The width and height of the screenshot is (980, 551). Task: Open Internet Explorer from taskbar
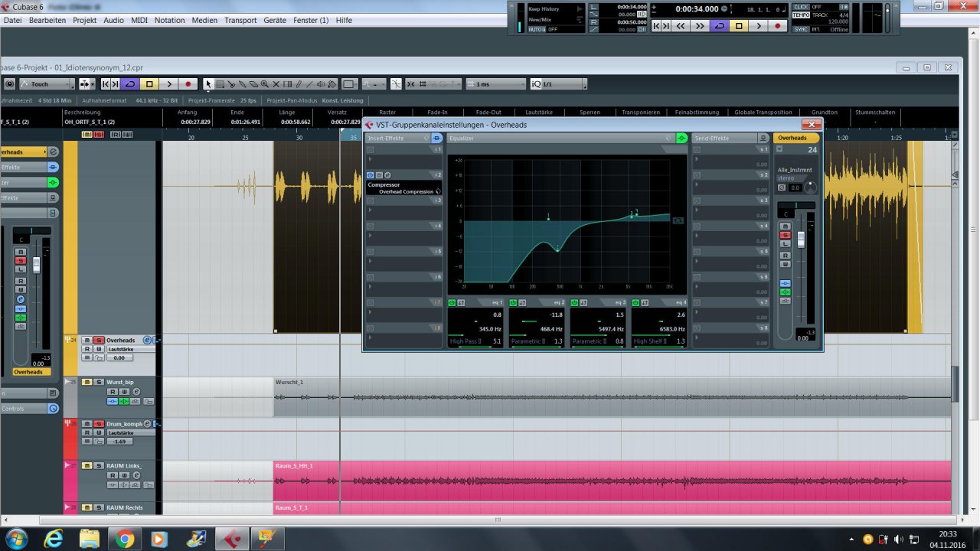click(x=54, y=539)
